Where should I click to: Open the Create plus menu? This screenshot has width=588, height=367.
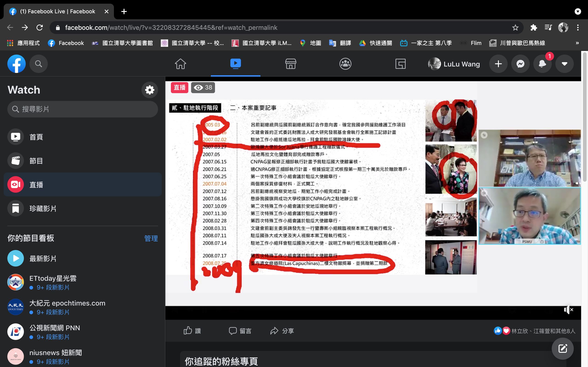click(498, 64)
